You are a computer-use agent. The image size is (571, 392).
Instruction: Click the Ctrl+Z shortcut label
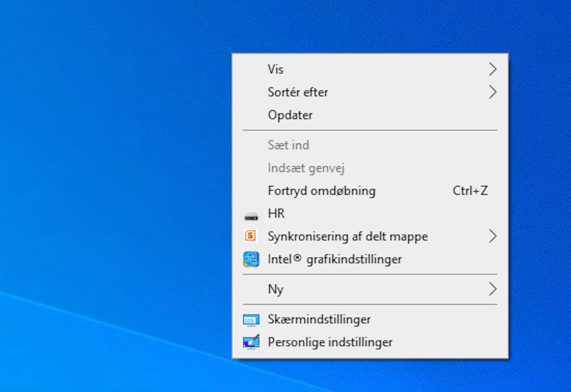click(471, 190)
